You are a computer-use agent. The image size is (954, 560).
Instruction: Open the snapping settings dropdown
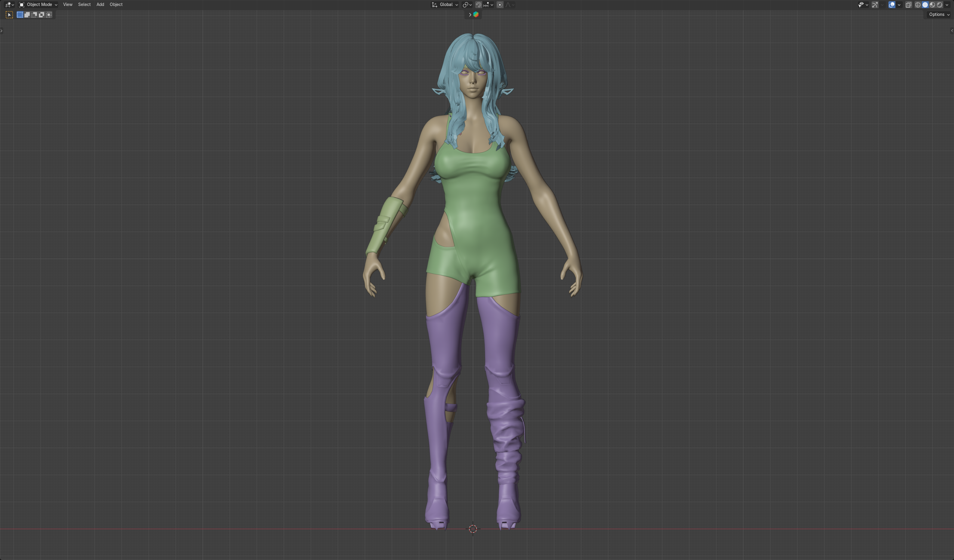[x=488, y=5]
